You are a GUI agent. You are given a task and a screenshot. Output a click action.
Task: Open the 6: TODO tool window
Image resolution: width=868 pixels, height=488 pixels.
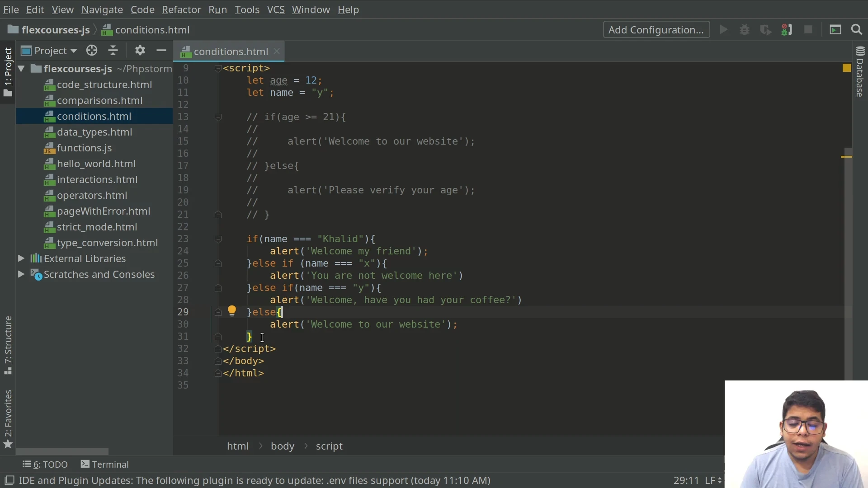[x=45, y=465]
